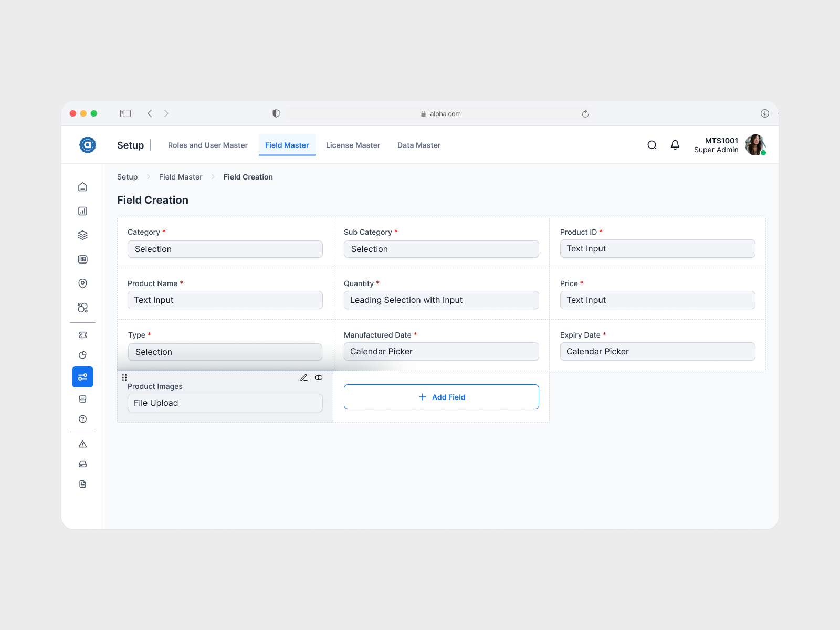Edit the Product Images field via pencil icon

pos(304,377)
